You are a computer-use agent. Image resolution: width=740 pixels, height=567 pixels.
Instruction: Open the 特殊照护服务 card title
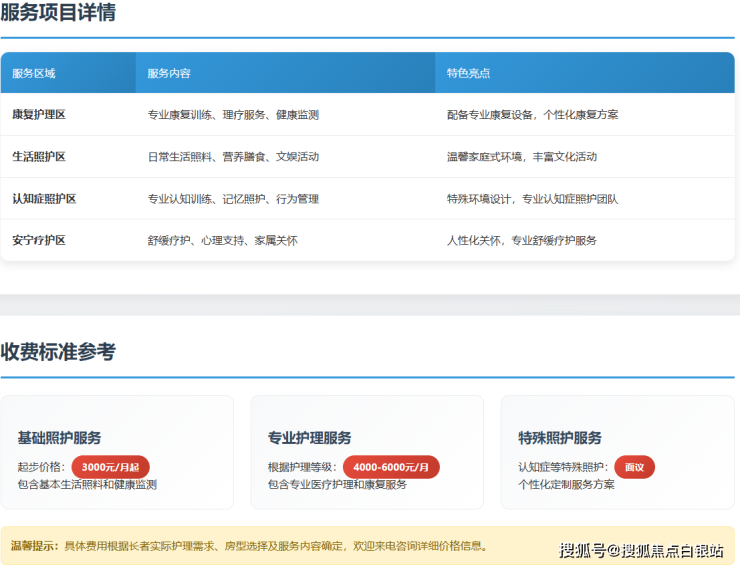pos(560,438)
